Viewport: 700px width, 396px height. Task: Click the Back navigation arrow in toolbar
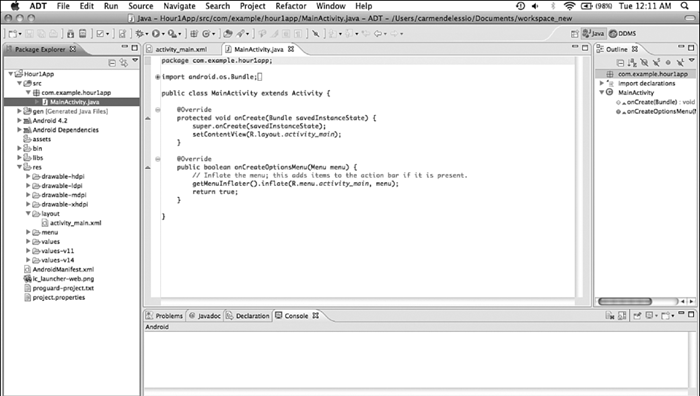pos(378,33)
